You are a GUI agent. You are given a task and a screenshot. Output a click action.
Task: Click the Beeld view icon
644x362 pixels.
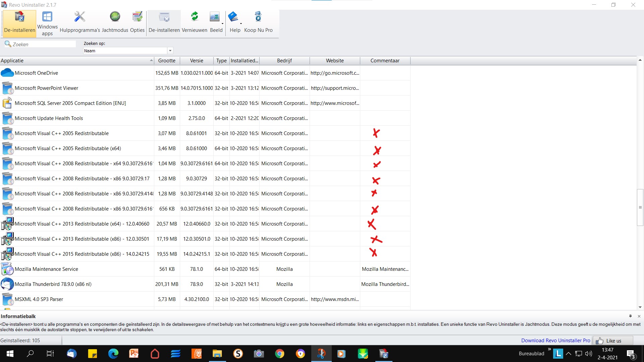215,17
